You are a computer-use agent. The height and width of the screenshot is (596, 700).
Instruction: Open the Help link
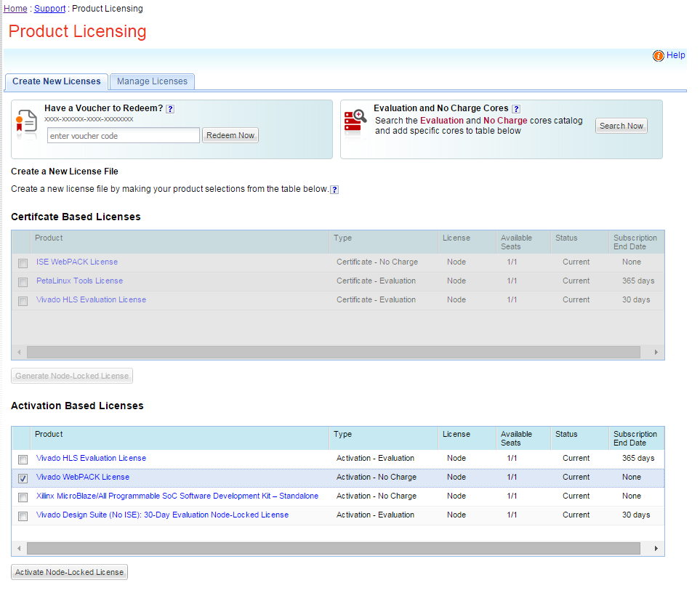(675, 55)
